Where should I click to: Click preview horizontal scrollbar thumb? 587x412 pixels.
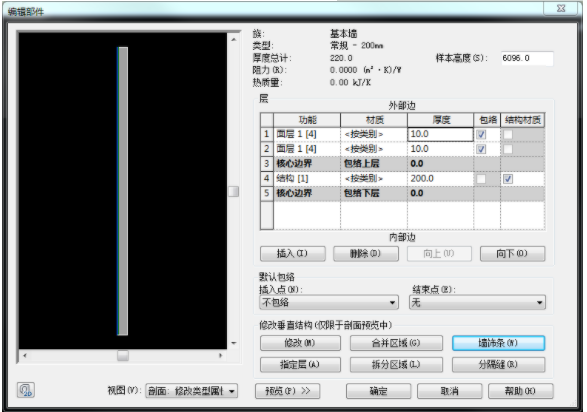click(123, 355)
